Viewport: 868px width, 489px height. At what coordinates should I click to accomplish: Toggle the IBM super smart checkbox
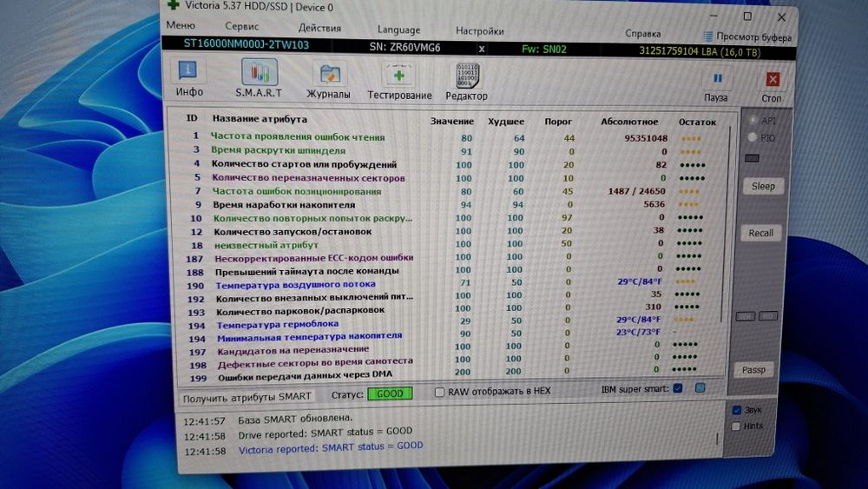(678, 388)
